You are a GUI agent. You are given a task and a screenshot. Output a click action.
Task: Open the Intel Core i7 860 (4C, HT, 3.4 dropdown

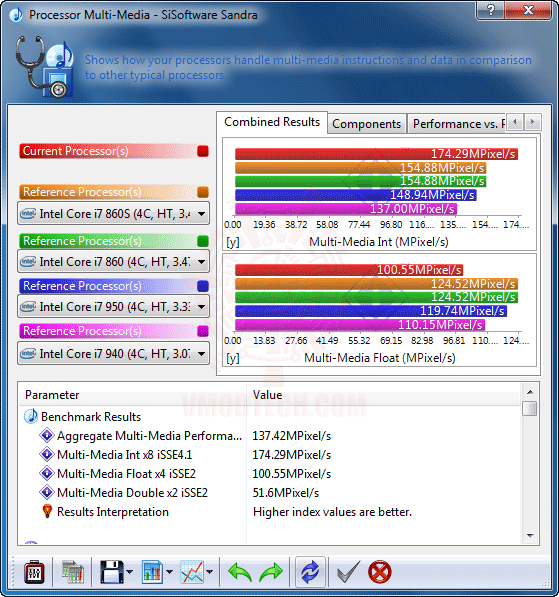(113, 262)
